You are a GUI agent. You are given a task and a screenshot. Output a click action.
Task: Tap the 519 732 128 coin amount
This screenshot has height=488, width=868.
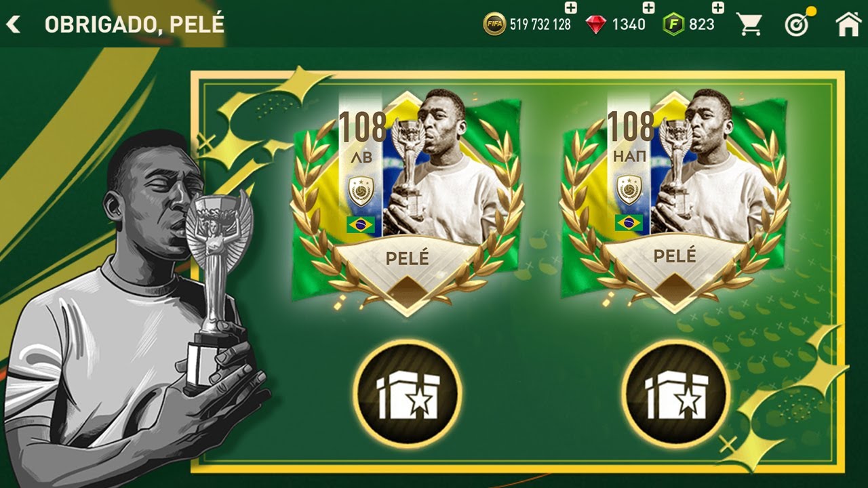pyautogui.click(x=540, y=25)
